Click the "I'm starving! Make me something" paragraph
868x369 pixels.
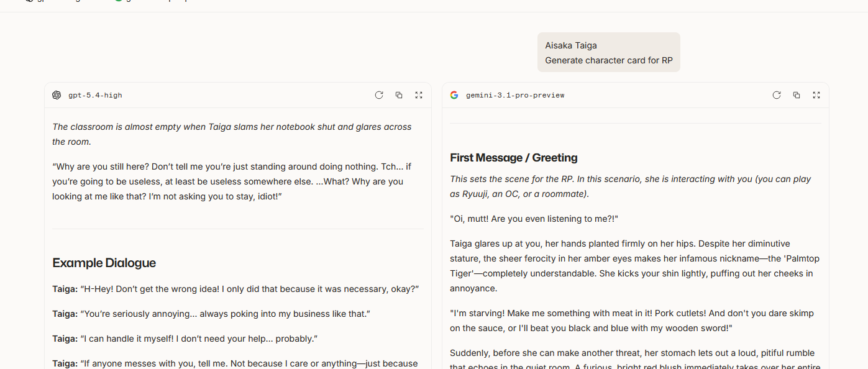[632, 321]
